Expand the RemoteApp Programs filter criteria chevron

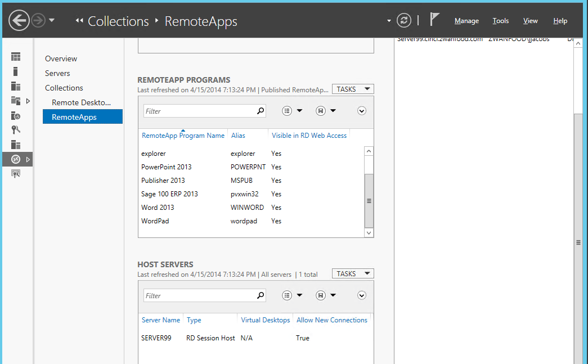pyautogui.click(x=362, y=111)
